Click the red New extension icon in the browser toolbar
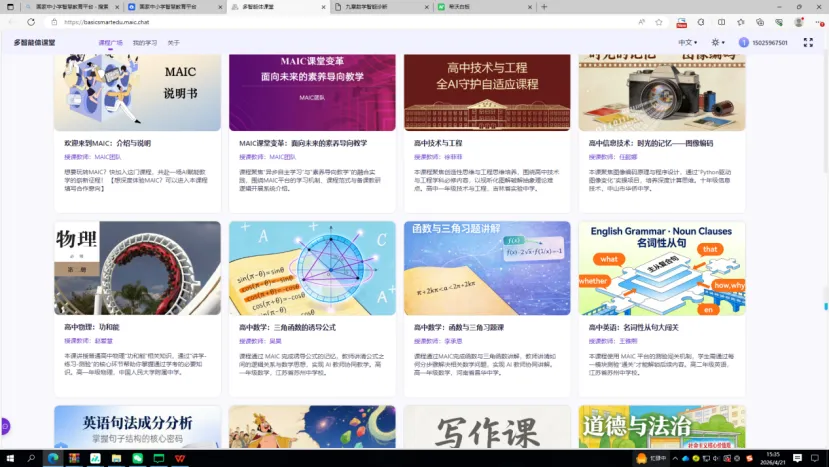The image size is (830, 467). (681, 22)
